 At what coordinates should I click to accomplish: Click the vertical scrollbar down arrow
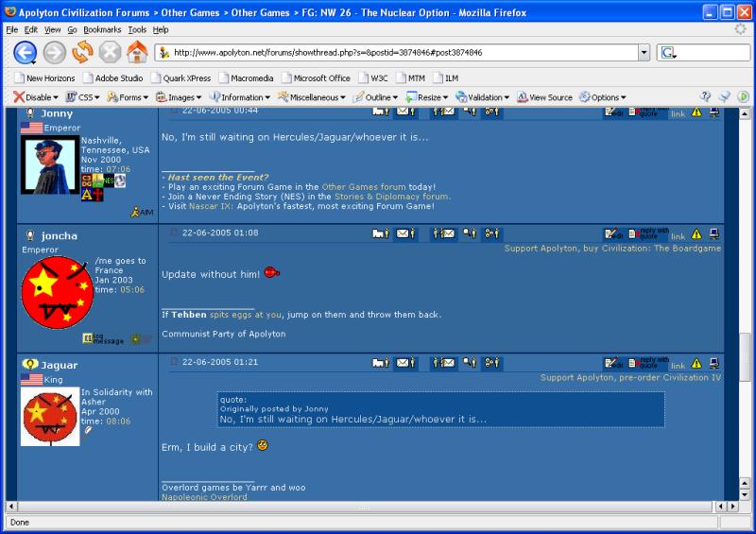point(745,494)
